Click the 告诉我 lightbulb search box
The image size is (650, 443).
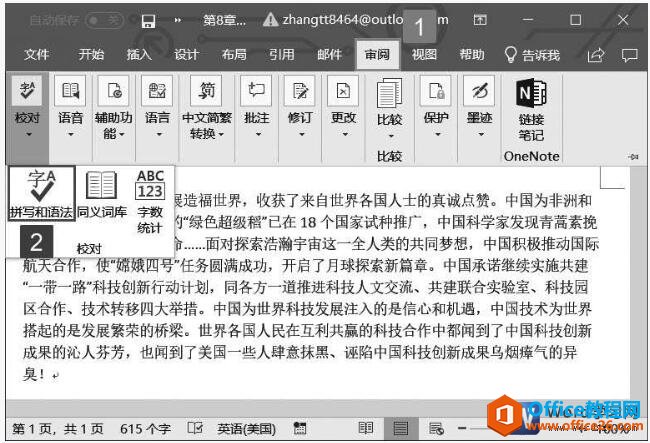[x=532, y=55]
